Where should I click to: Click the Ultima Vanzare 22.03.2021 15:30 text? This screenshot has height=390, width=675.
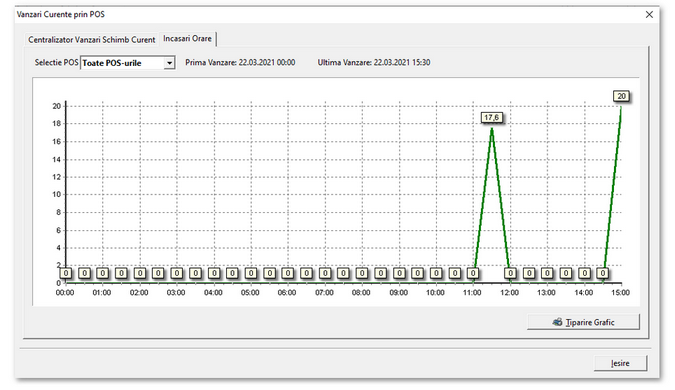click(x=374, y=62)
